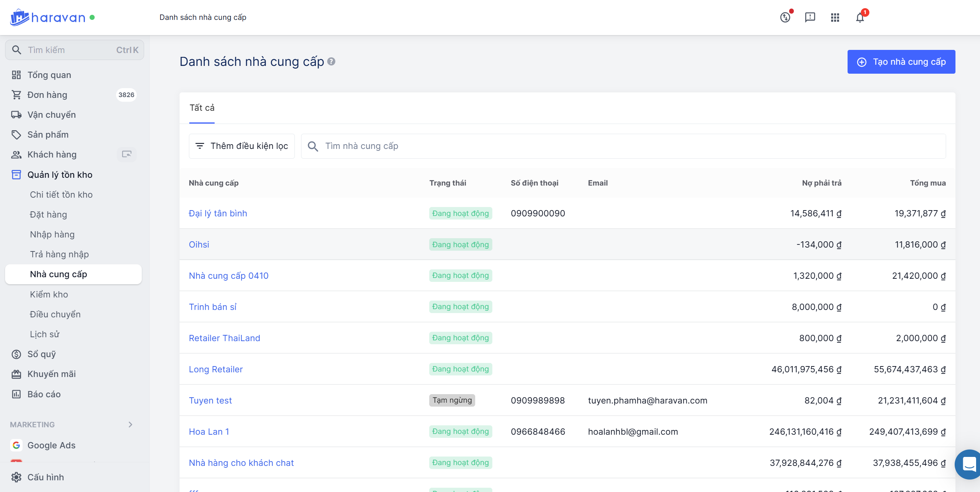Go to Kiểm kho menu item
This screenshot has width=980, height=492.
click(49, 294)
